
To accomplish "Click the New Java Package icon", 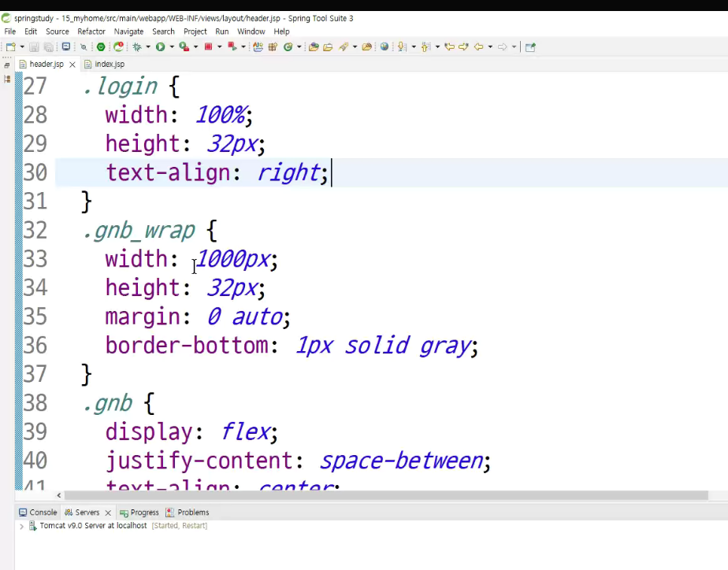I will pos(273,46).
